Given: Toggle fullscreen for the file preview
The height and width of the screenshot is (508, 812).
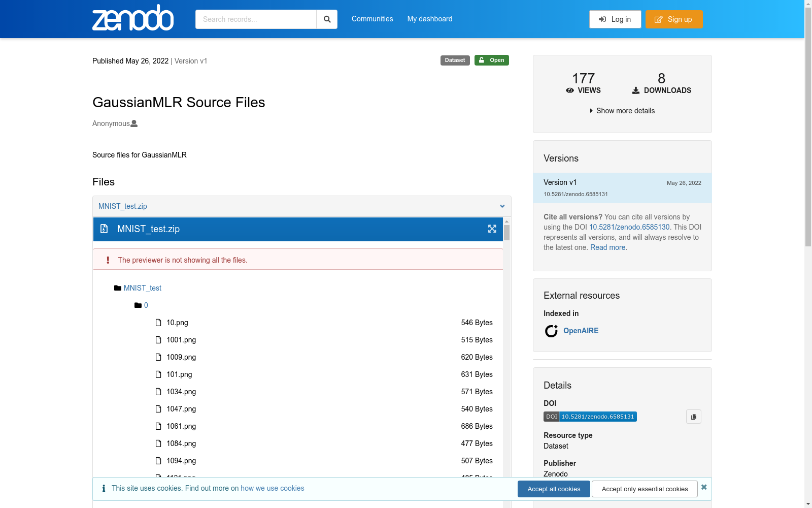Looking at the screenshot, I should tap(492, 229).
